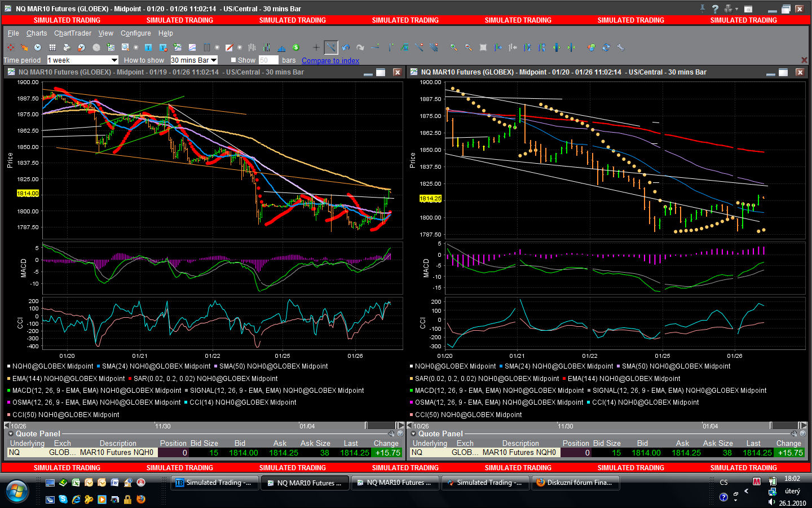
Task: Select the crosshair cursor tool
Action: [x=316, y=47]
